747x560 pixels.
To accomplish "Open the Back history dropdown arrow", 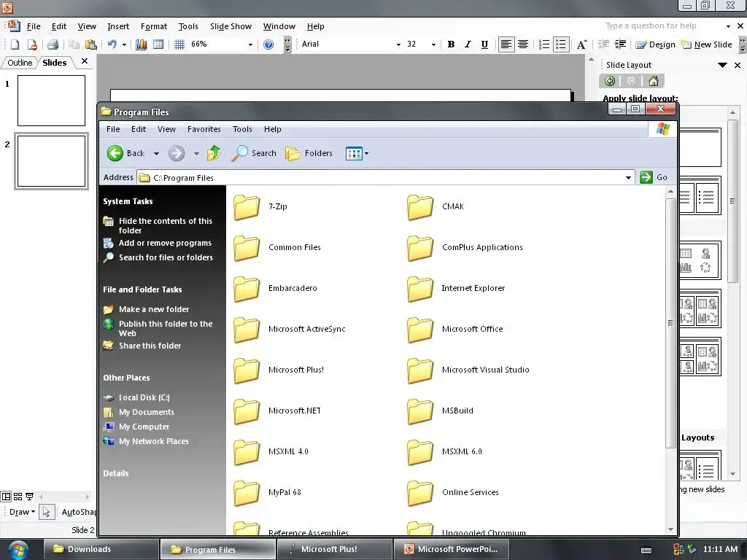I will click(156, 153).
